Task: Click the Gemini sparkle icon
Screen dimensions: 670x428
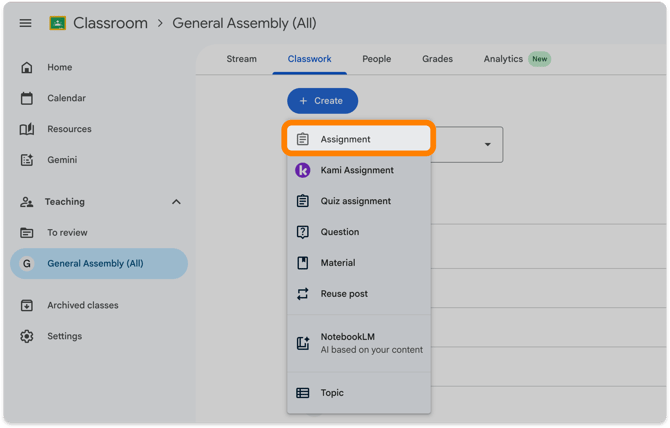Action: [26, 160]
